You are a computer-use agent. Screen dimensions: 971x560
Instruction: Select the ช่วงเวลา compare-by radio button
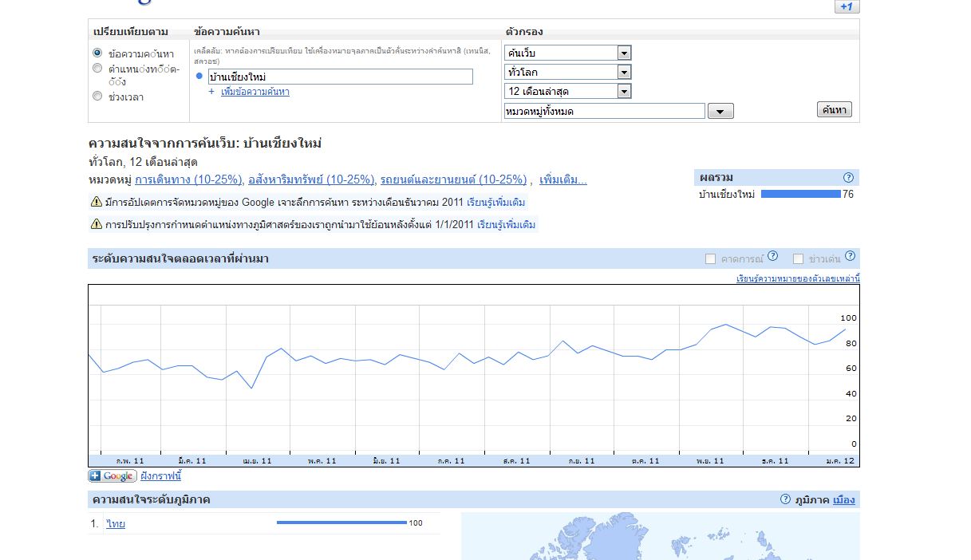97,97
